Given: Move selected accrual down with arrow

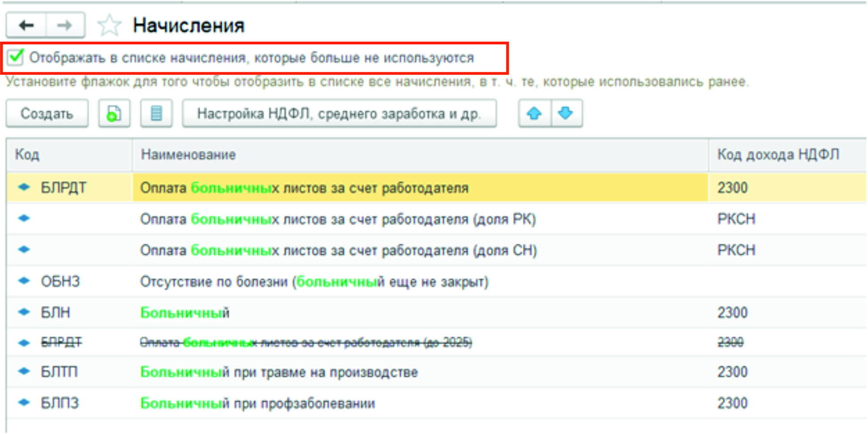Looking at the screenshot, I should 566,114.
